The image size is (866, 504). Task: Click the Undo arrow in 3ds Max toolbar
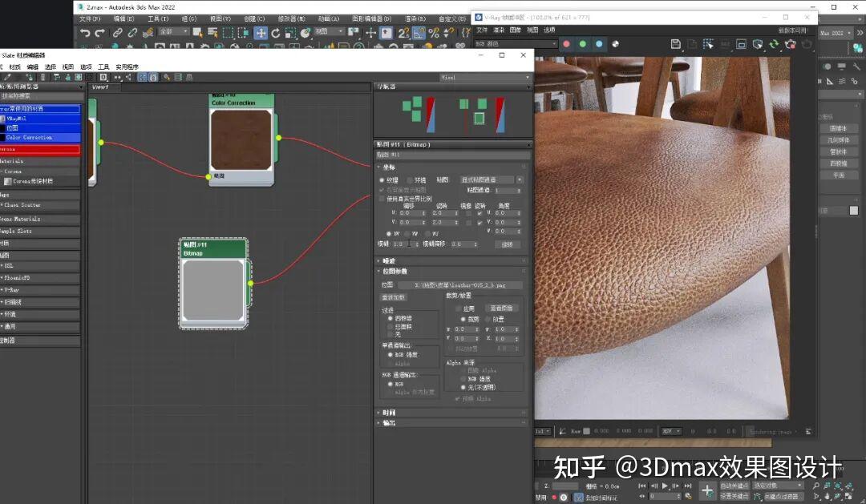coord(84,33)
